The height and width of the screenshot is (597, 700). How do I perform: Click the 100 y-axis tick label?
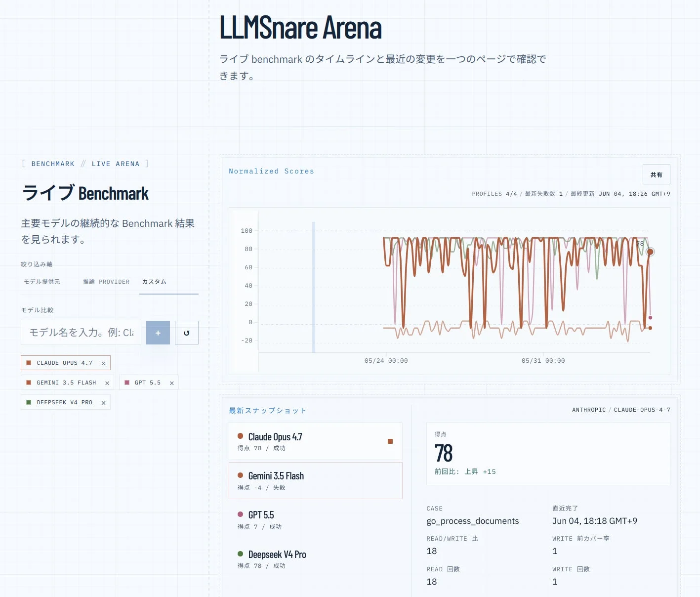(247, 231)
